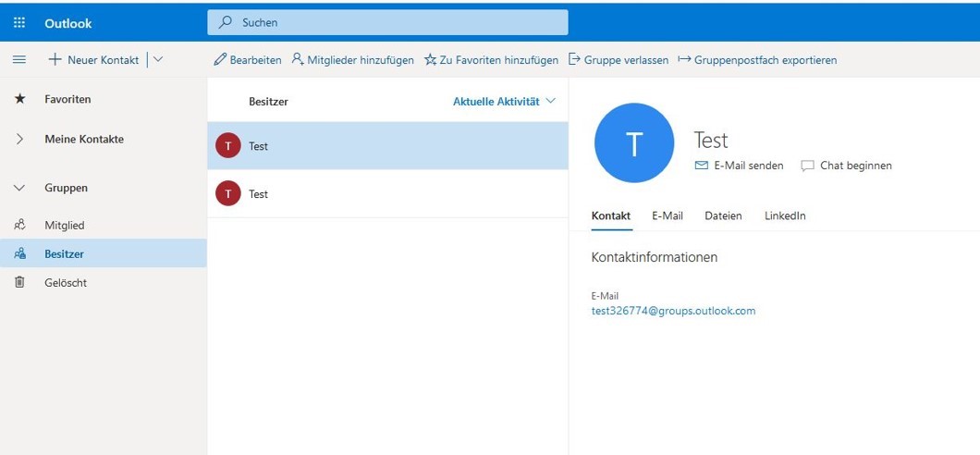Click Gruppenpostfach exportieren
Image resolution: width=980 pixels, height=455 pixels.
click(757, 60)
